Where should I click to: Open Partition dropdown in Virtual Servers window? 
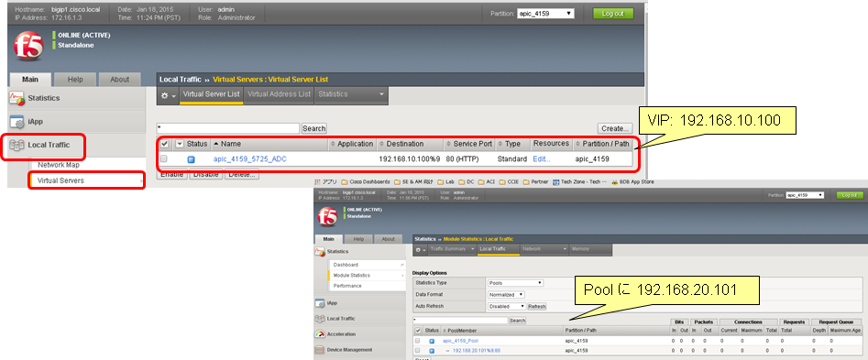click(x=545, y=14)
